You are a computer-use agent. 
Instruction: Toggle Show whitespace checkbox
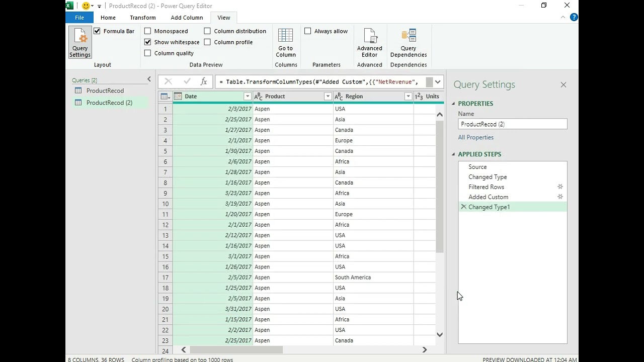[147, 42]
